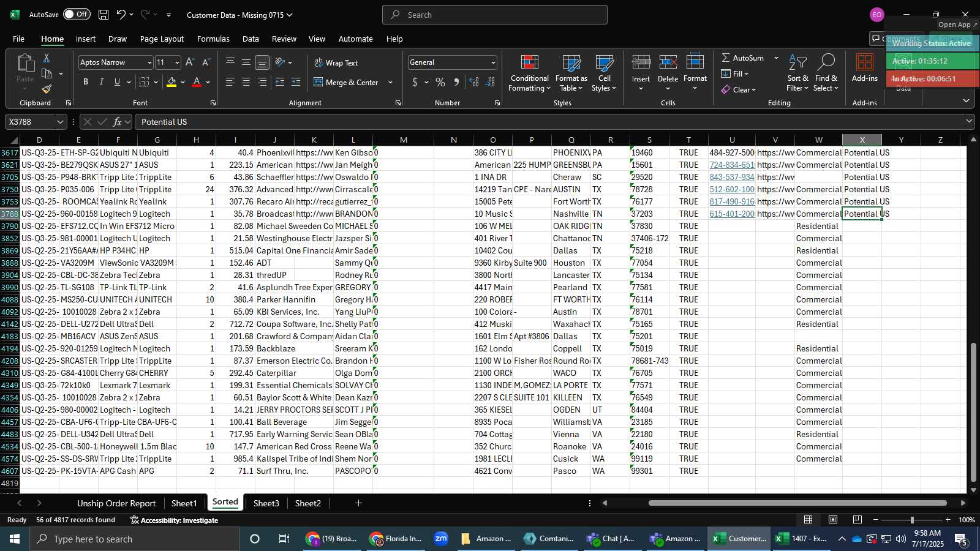Open the File menu

pos(18,39)
